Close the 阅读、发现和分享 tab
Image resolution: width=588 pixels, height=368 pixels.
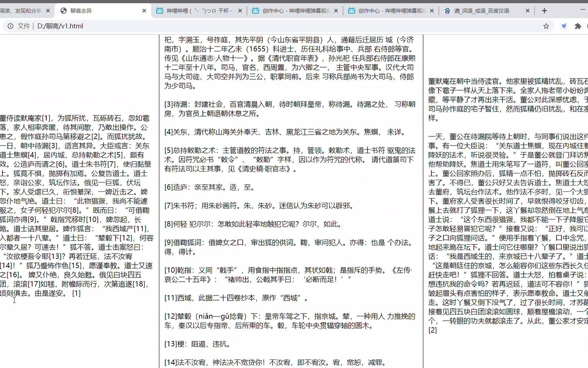tap(48, 11)
